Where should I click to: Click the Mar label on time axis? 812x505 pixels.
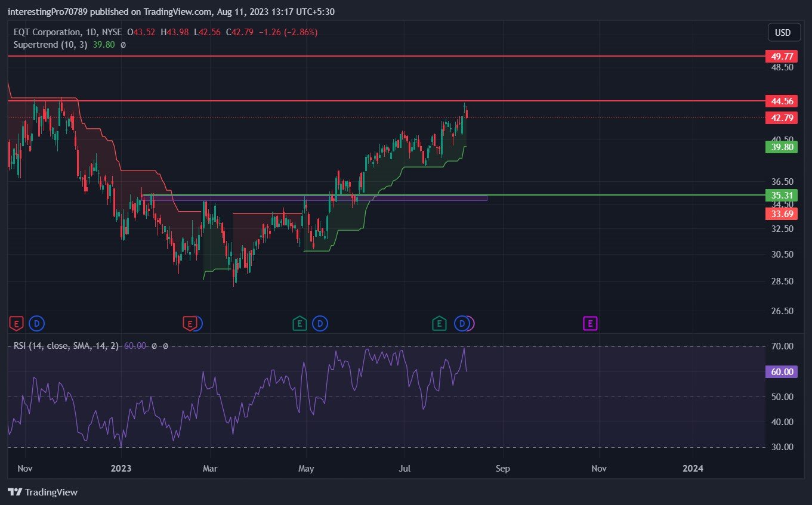tap(210, 469)
